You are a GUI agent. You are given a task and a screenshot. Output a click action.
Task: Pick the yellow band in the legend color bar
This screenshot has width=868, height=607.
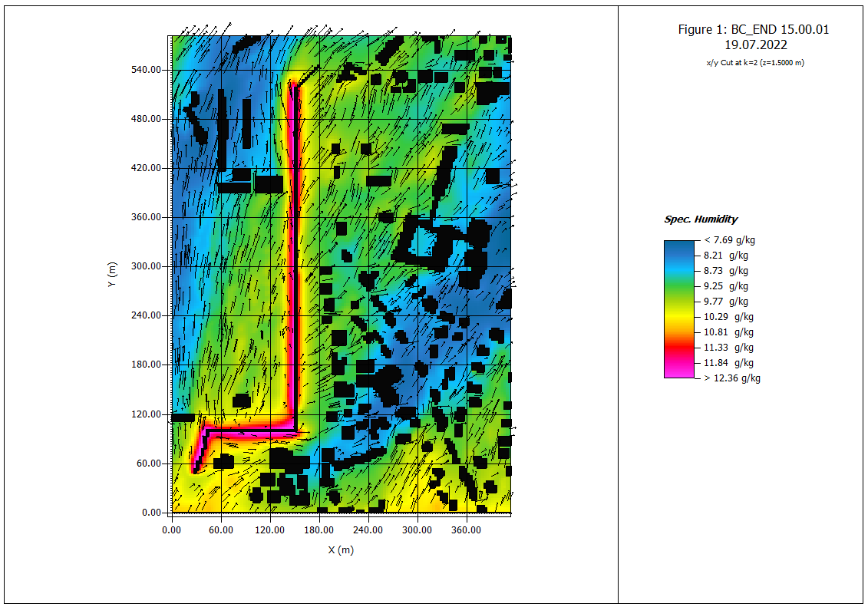[678, 316]
